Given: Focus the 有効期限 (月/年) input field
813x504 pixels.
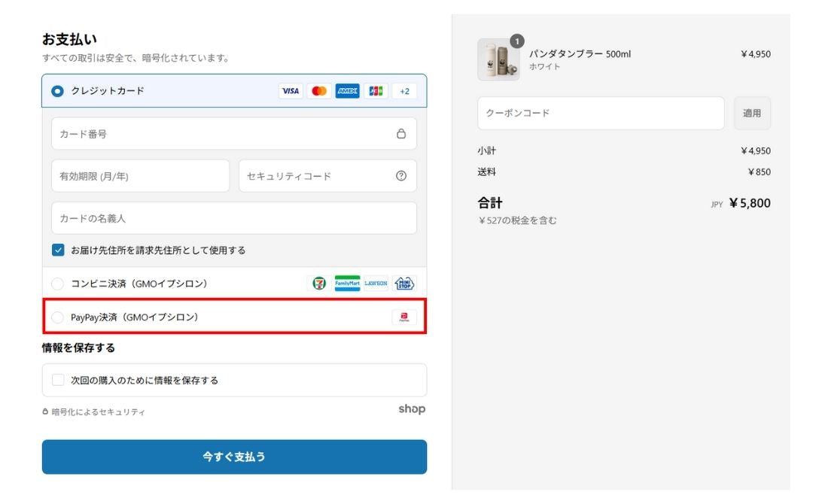Looking at the screenshot, I should click(141, 176).
